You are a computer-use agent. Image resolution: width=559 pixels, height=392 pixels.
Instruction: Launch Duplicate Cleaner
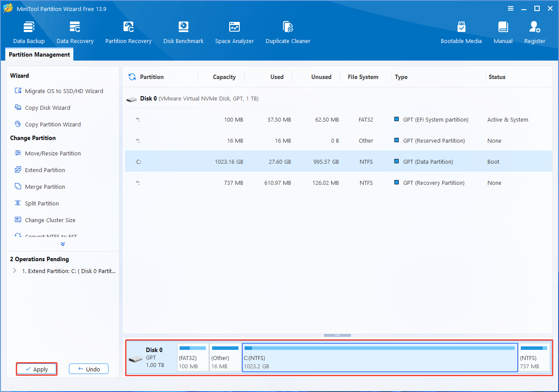pos(288,32)
